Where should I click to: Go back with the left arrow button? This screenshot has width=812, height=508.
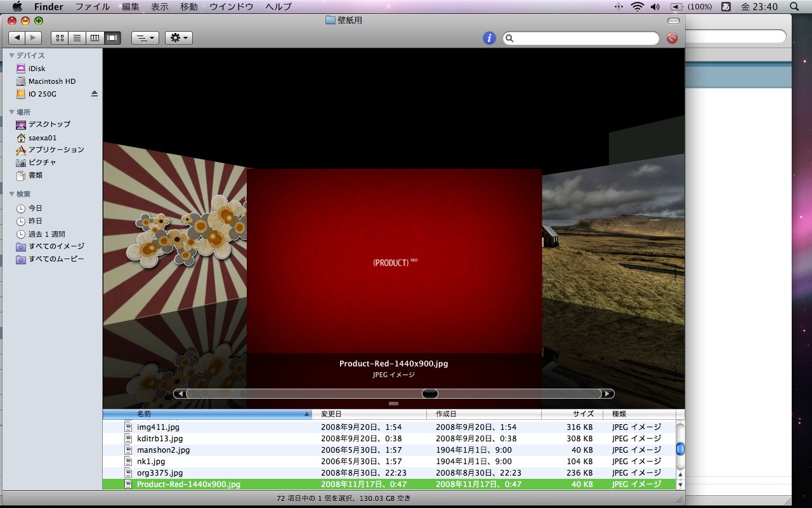coord(16,38)
